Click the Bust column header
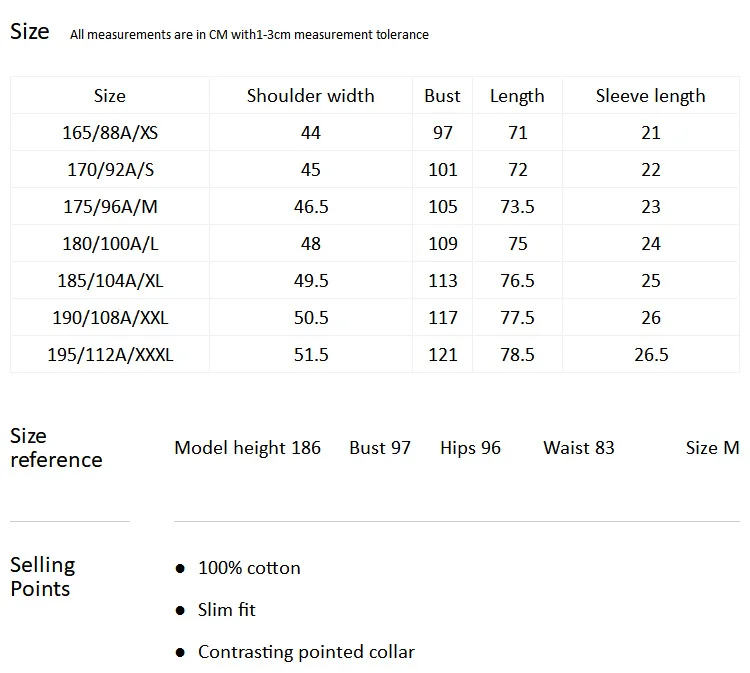Screen dimensions: 750x673 [442, 96]
